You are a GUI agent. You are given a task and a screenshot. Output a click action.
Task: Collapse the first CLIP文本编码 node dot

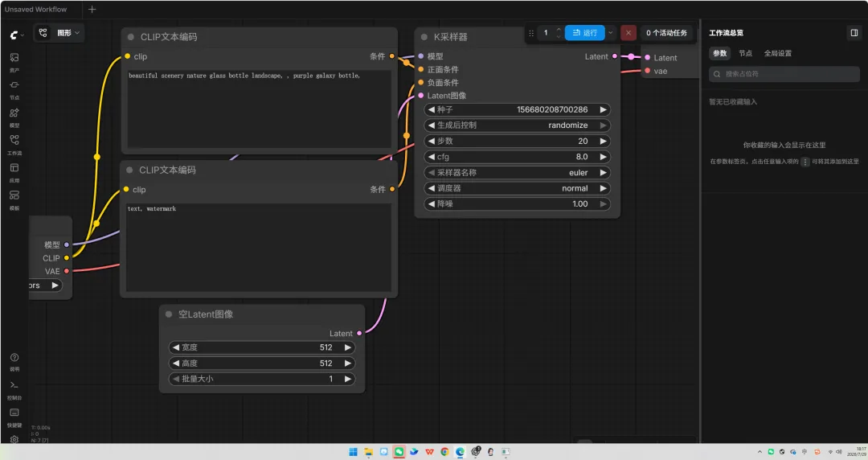click(131, 37)
